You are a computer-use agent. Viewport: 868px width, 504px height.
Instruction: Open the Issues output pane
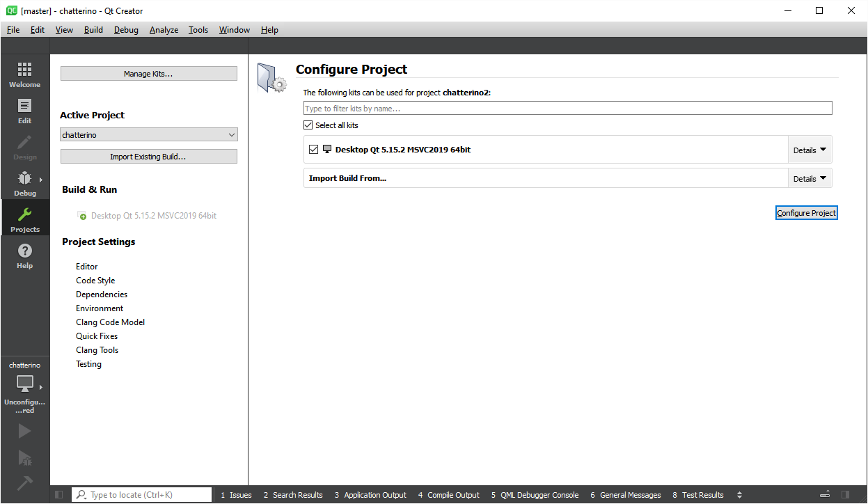click(236, 495)
